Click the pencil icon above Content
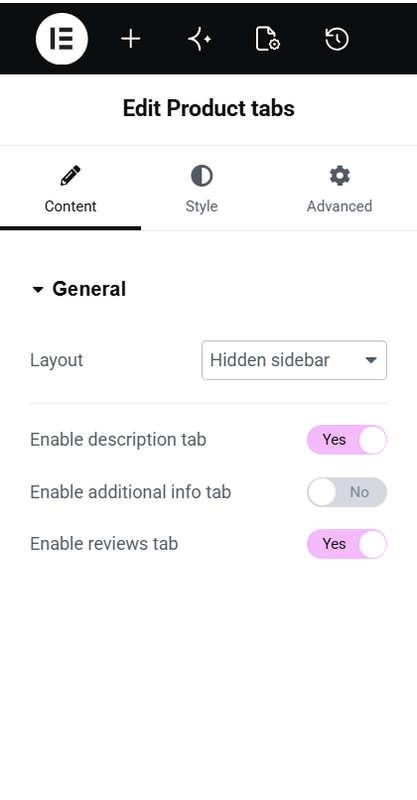 click(70, 176)
